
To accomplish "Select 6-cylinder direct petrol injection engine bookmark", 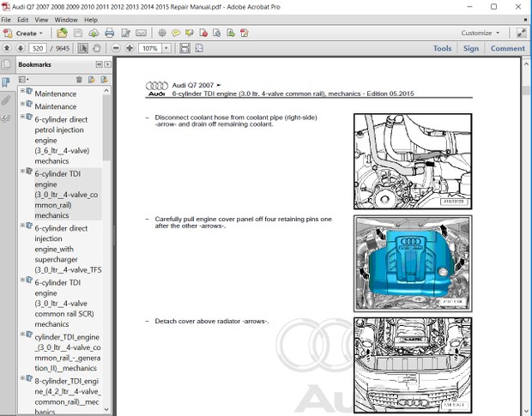I will coord(62,140).
